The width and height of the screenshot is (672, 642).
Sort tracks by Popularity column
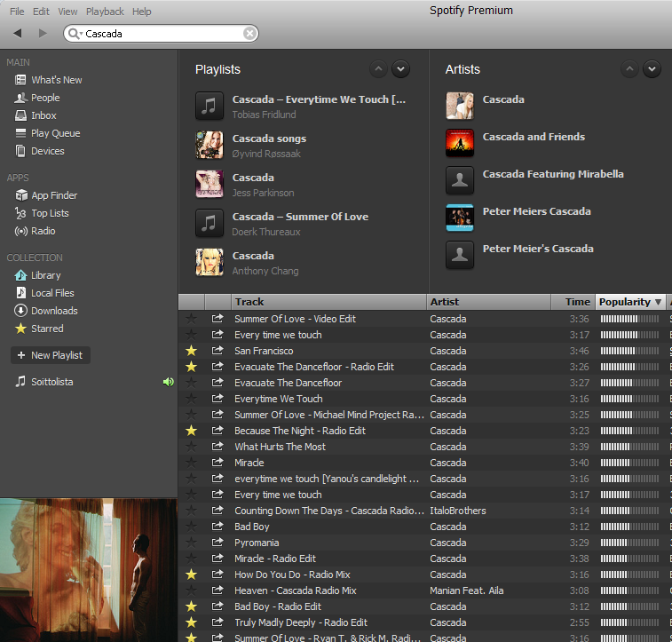(x=630, y=302)
